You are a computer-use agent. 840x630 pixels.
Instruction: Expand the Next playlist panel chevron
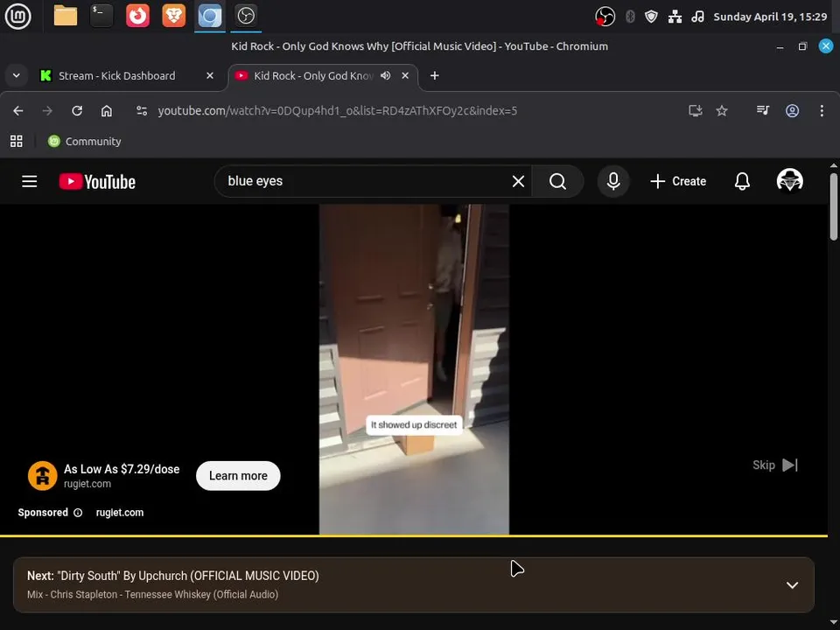pos(793,585)
